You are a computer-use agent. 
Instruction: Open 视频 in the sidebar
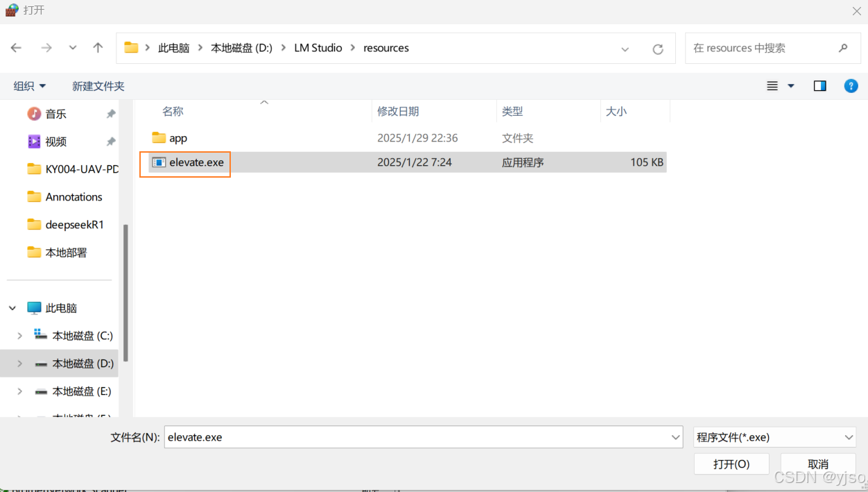tap(56, 142)
